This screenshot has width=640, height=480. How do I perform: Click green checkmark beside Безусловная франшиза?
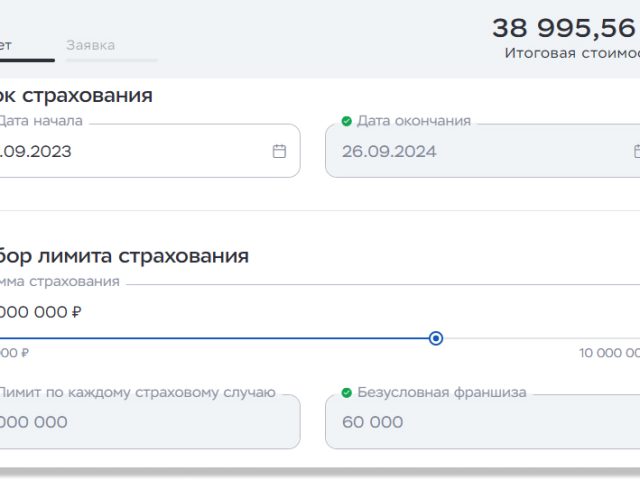(346, 393)
